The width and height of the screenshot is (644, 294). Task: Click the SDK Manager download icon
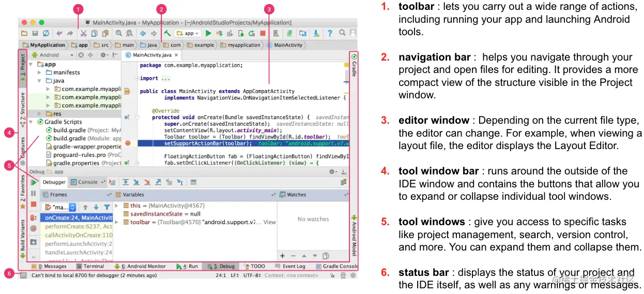pyautogui.click(x=316, y=33)
